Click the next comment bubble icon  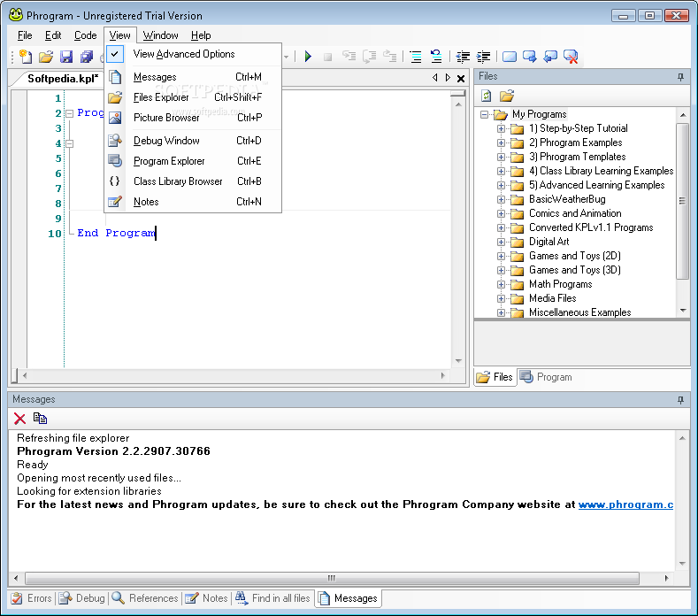(530, 57)
